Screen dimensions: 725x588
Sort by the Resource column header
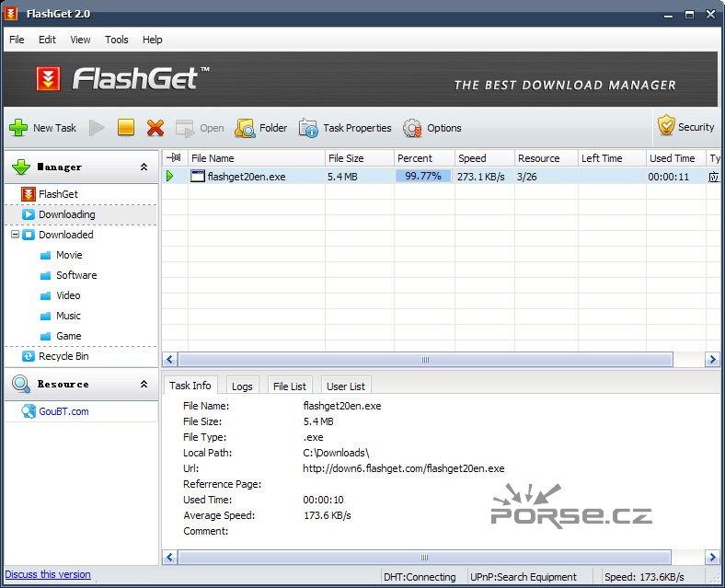(x=547, y=158)
